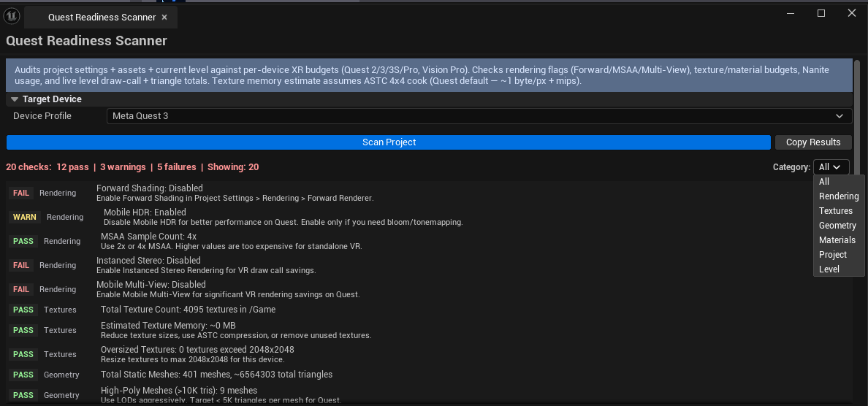868x406 pixels.
Task: Choose Rendering in the Category list
Action: click(839, 196)
